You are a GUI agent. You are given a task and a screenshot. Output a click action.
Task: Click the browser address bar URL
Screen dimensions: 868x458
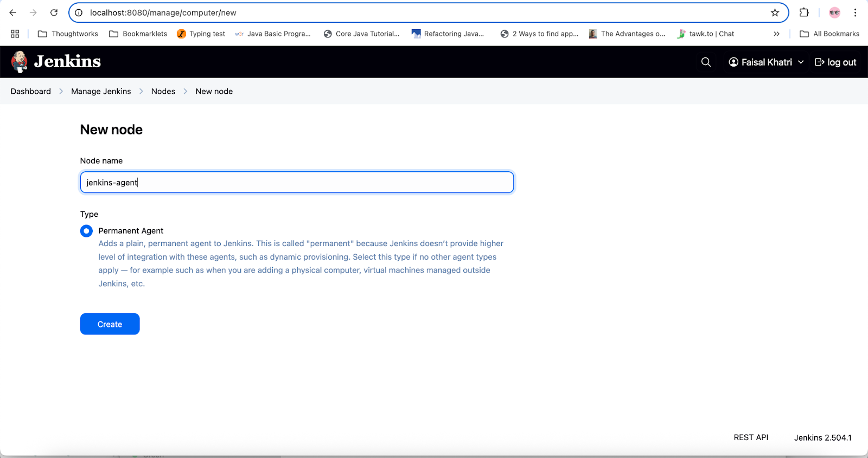163,12
